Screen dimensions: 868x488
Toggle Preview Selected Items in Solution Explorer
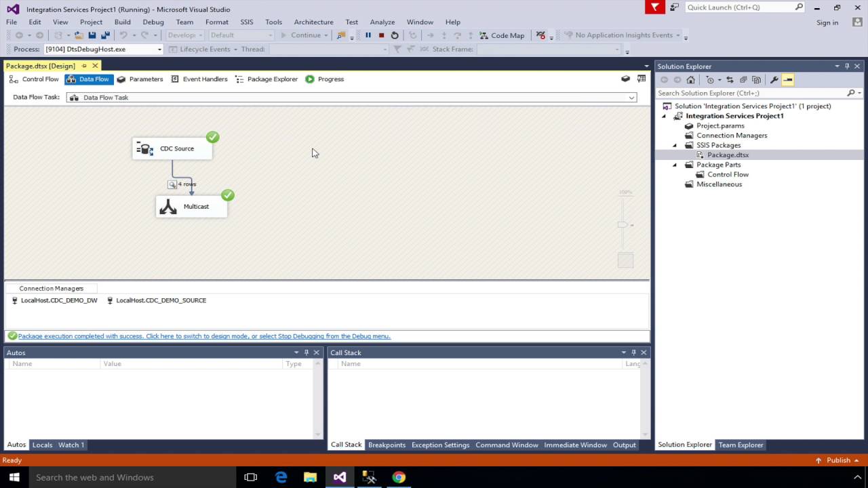point(788,80)
